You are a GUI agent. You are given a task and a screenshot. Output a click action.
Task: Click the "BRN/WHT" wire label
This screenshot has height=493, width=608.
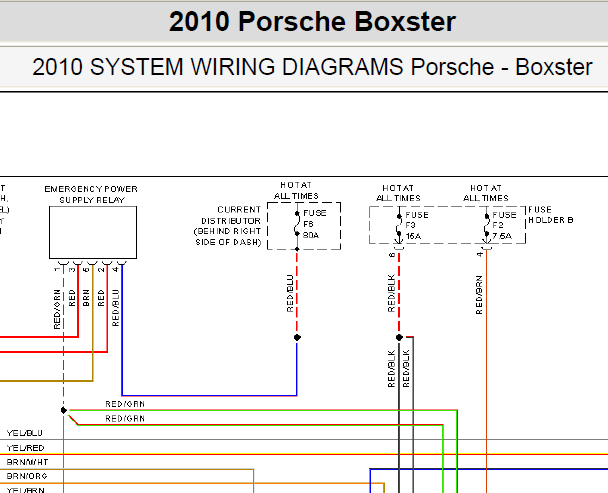28,462
